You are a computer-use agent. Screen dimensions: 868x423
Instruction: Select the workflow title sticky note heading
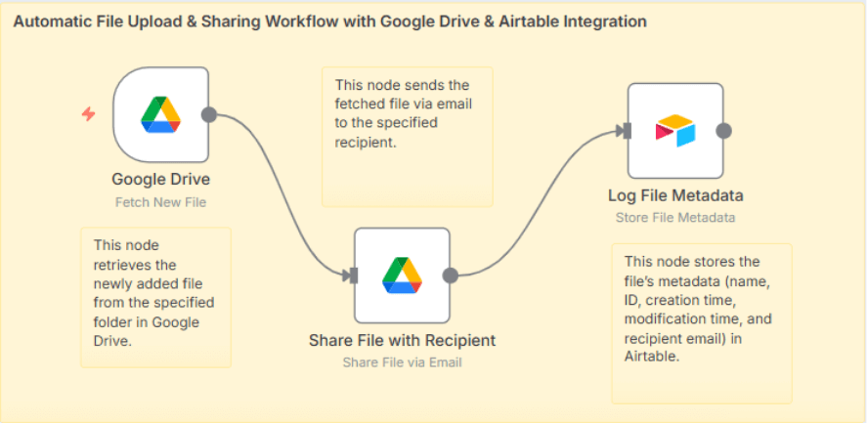click(x=330, y=22)
